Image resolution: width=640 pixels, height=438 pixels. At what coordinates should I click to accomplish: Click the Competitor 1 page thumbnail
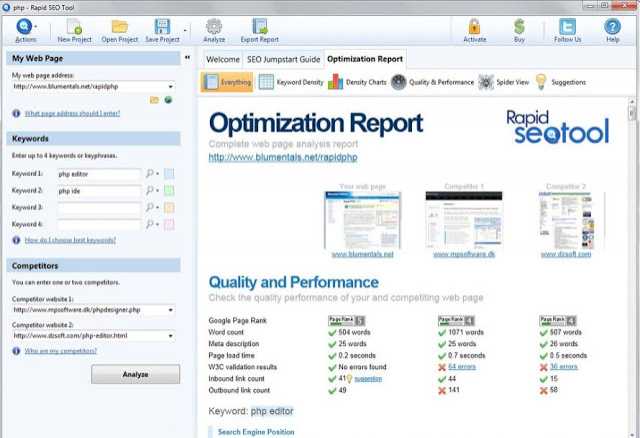click(x=464, y=220)
